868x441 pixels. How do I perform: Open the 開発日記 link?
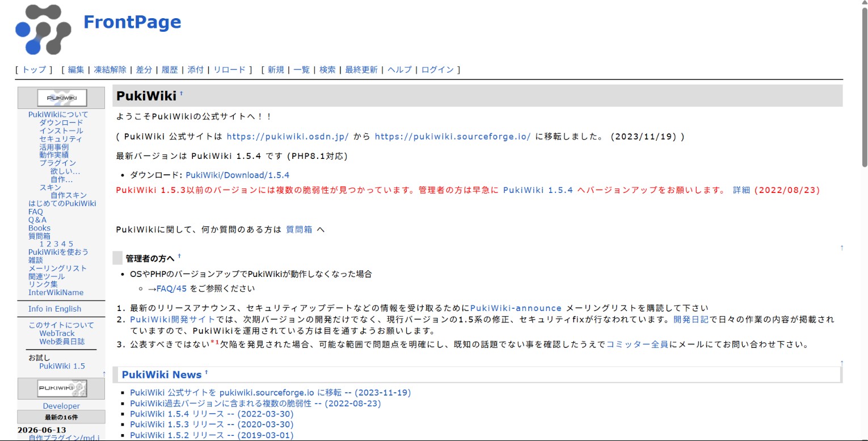coord(691,320)
